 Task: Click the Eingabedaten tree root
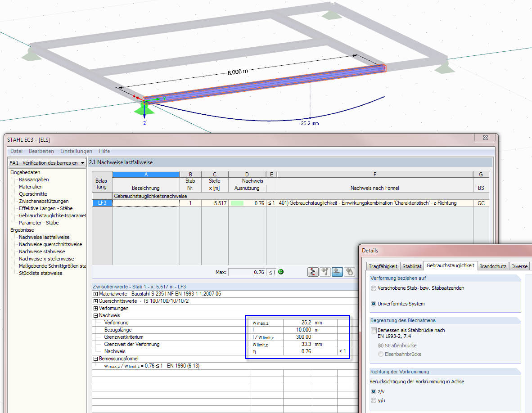(x=25, y=172)
